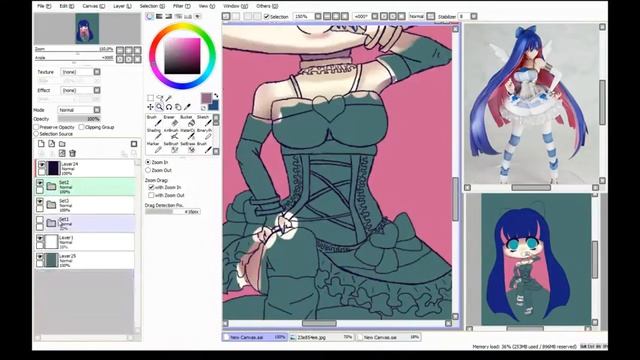The width and height of the screenshot is (640, 360).
Task: Open the Texture dropdown
Action: (97, 72)
